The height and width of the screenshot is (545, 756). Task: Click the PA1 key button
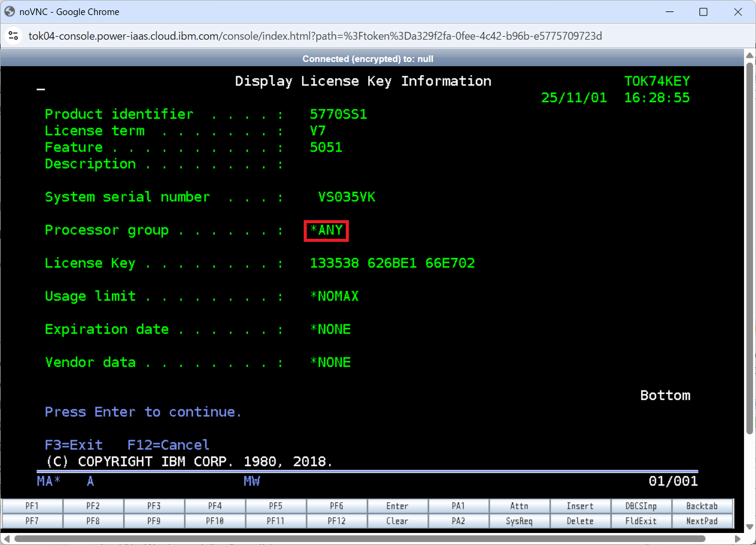(x=458, y=506)
